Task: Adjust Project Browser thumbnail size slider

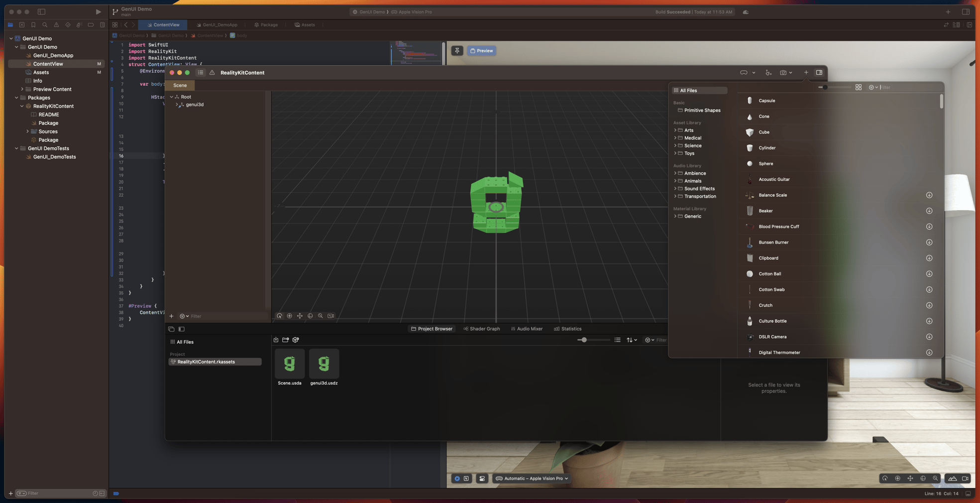Action: click(x=584, y=340)
